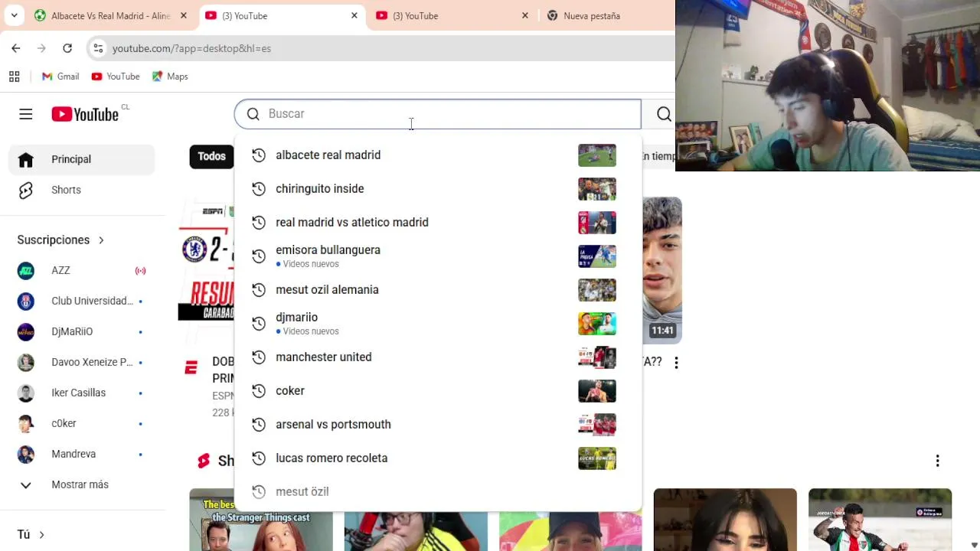980x551 pixels.
Task: Switch to Nueva pestaña tab
Action: (x=592, y=15)
